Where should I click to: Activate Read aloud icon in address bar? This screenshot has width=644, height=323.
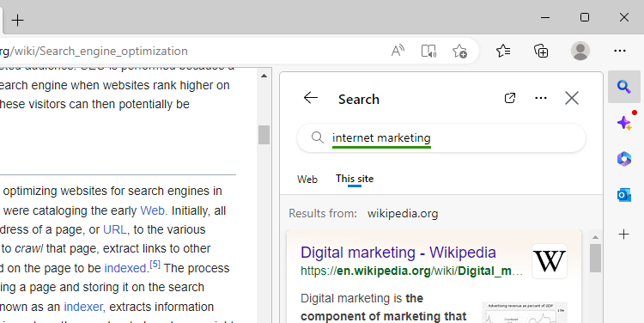click(x=398, y=51)
